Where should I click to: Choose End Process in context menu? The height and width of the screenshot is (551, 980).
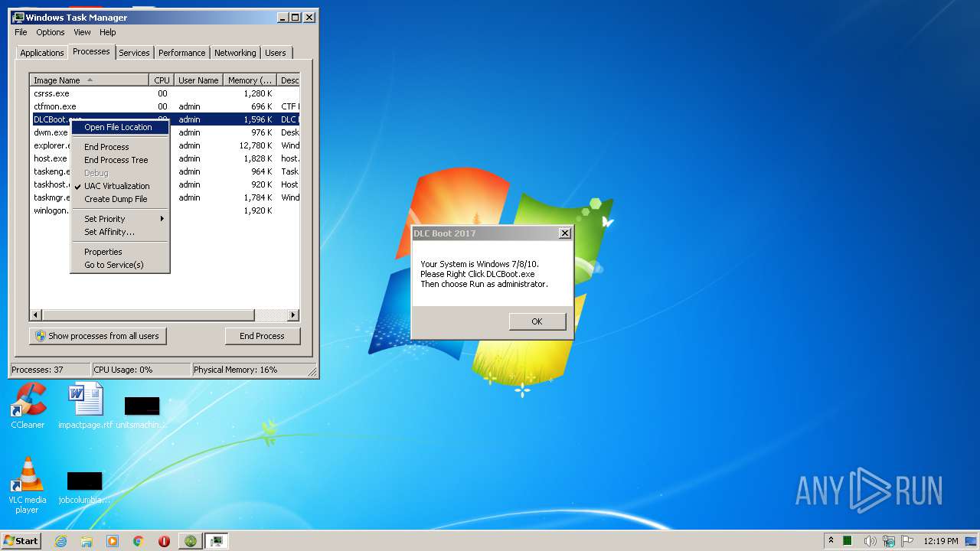tap(120, 147)
